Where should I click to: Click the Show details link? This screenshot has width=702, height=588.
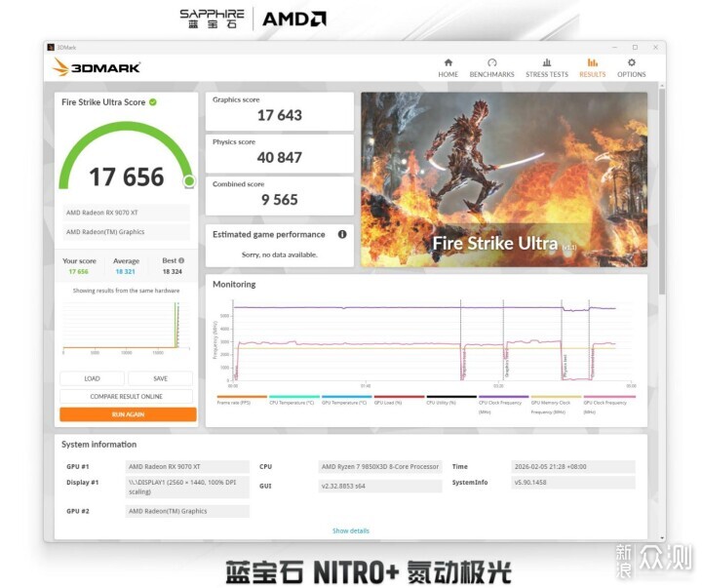click(x=351, y=530)
